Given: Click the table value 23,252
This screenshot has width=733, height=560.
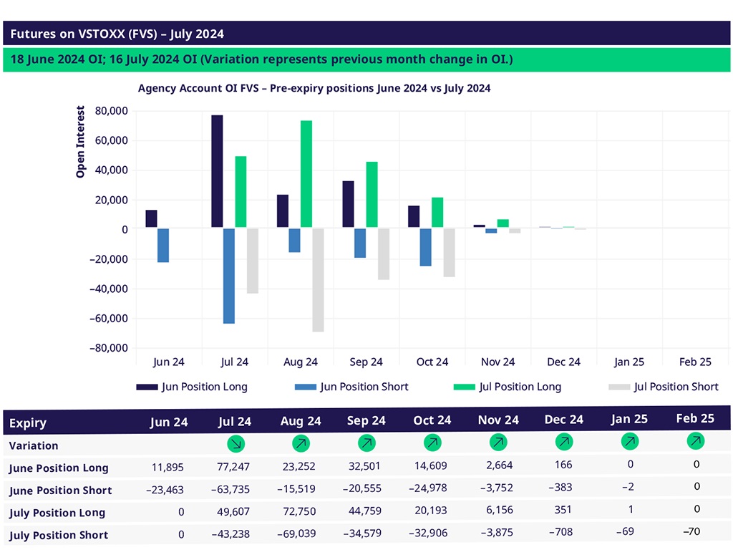Looking at the screenshot, I should click(299, 466).
